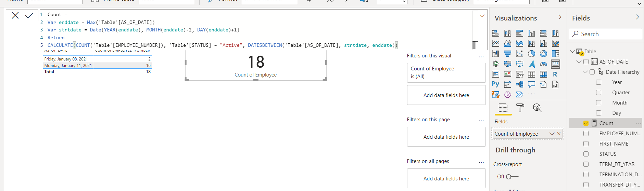Open Count of Employee field dropdown
This screenshot has width=644, height=191.
click(552, 134)
